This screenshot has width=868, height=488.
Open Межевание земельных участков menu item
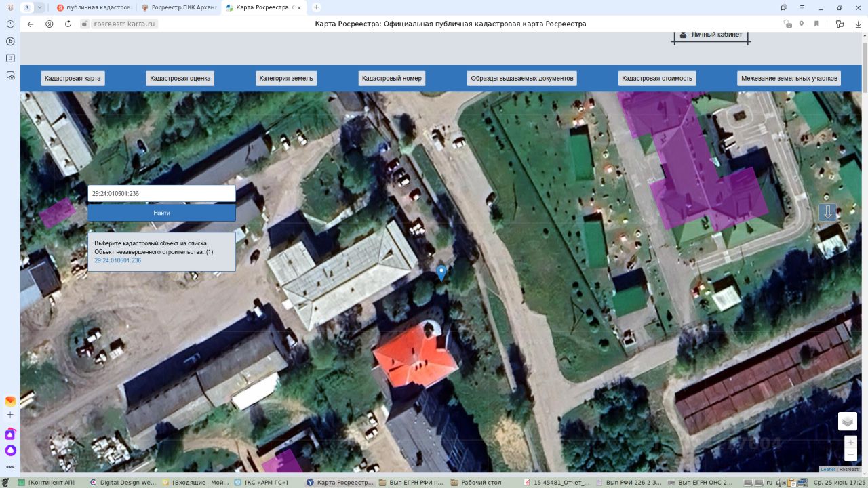coord(789,79)
